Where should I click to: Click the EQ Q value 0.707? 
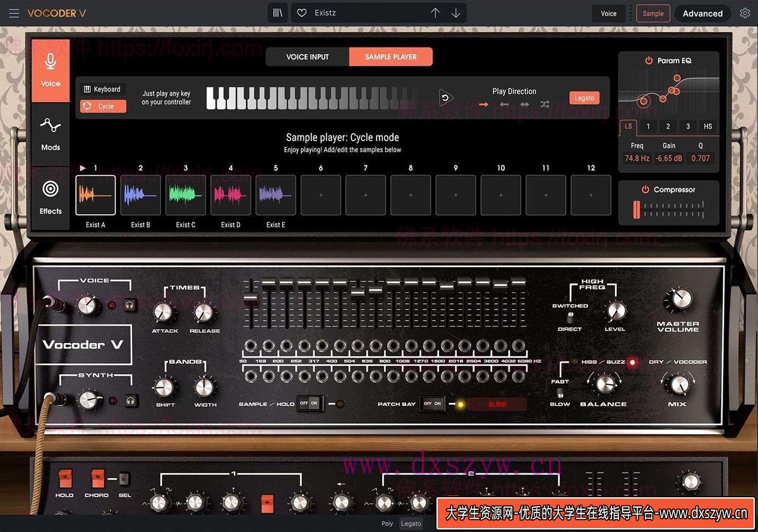coord(701,158)
